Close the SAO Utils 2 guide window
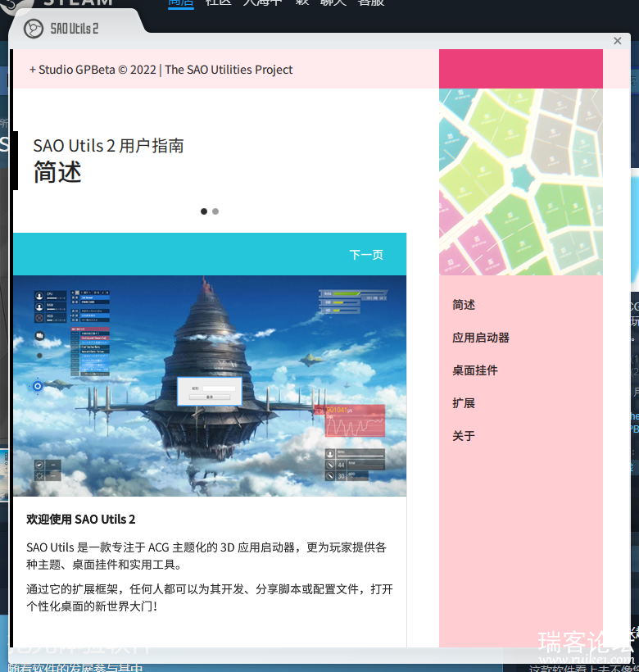 617,41
